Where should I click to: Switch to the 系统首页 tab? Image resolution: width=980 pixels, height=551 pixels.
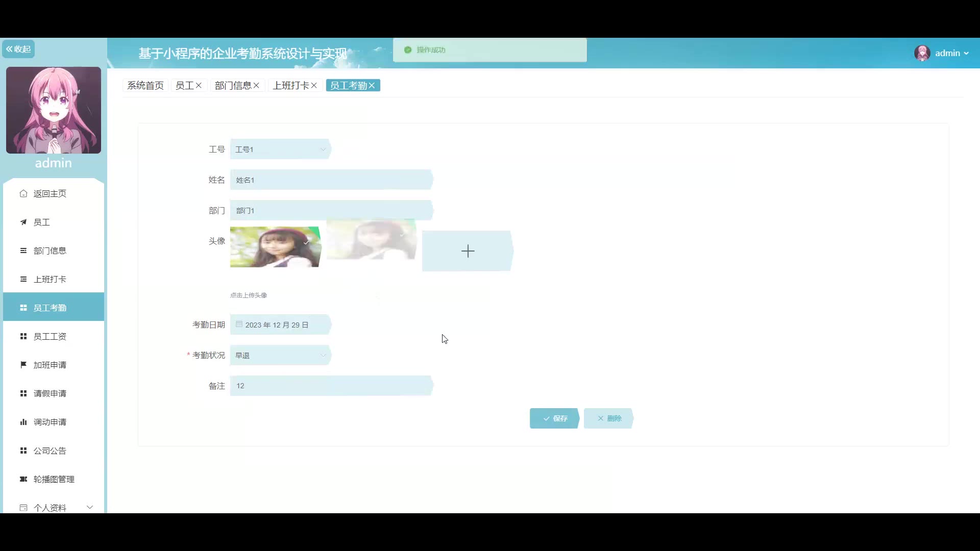(x=145, y=86)
